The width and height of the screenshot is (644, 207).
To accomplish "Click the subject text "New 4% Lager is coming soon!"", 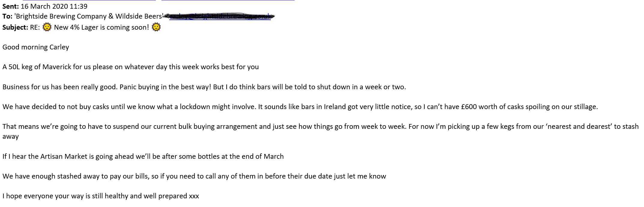I will (x=101, y=27).
